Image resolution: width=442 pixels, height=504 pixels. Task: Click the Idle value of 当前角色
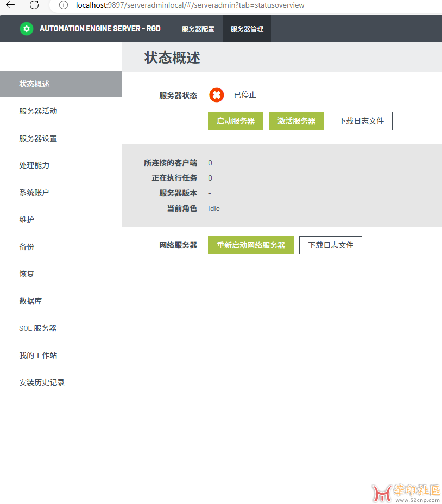click(x=213, y=209)
